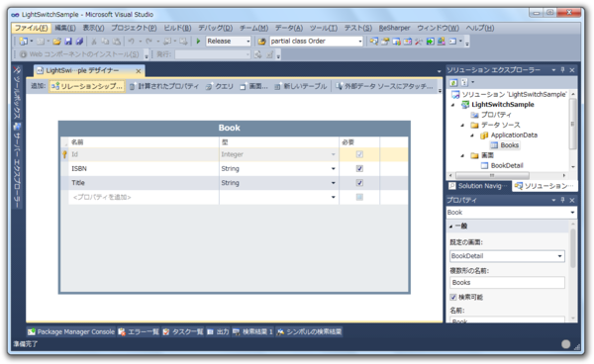Open the Toolbox wrench icon in toolbar
The width and height of the screenshot is (594, 364).
(x=419, y=42)
